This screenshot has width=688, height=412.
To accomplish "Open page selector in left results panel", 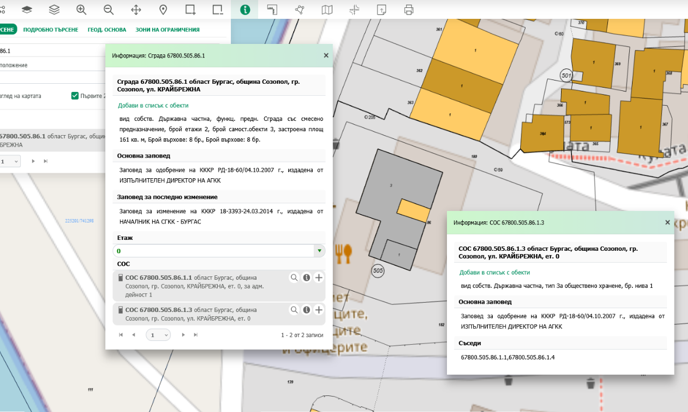I will [x=10, y=161].
